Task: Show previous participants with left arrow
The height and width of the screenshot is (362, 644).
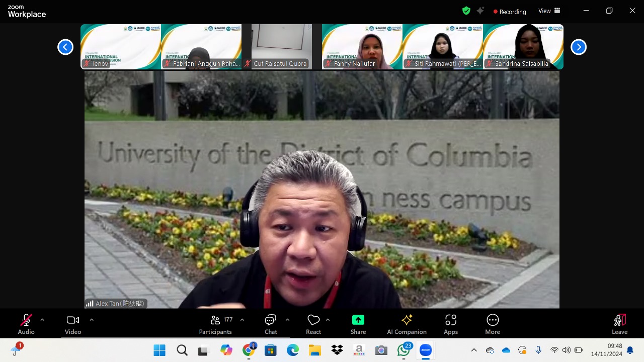Action: (65, 47)
